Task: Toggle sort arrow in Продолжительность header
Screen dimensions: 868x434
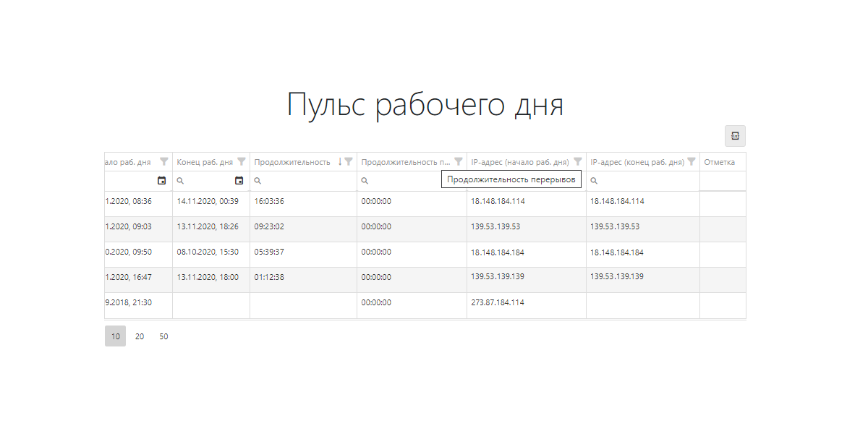Action: (340, 162)
